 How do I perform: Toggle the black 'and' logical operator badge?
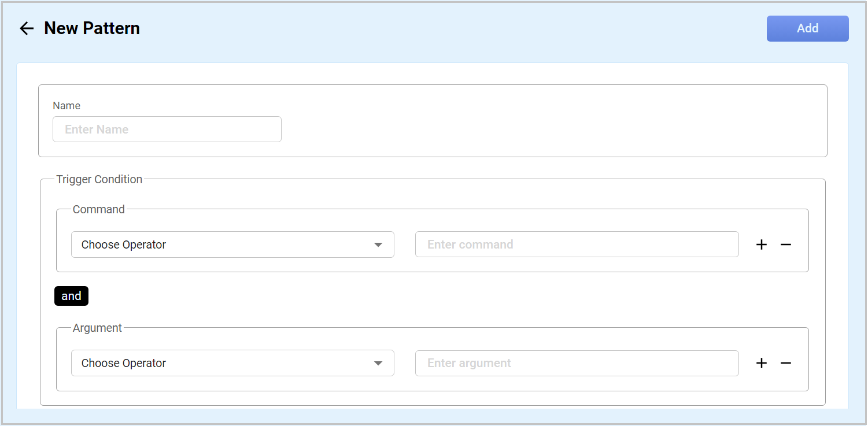[71, 296]
